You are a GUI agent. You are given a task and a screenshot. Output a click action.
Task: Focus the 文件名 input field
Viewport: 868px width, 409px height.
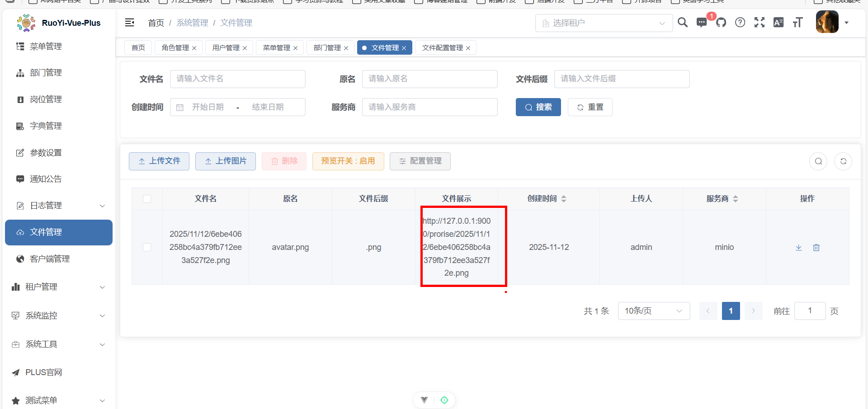click(237, 79)
